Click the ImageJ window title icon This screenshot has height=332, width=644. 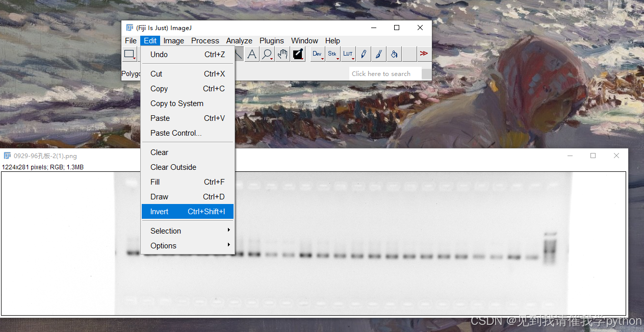[130, 28]
